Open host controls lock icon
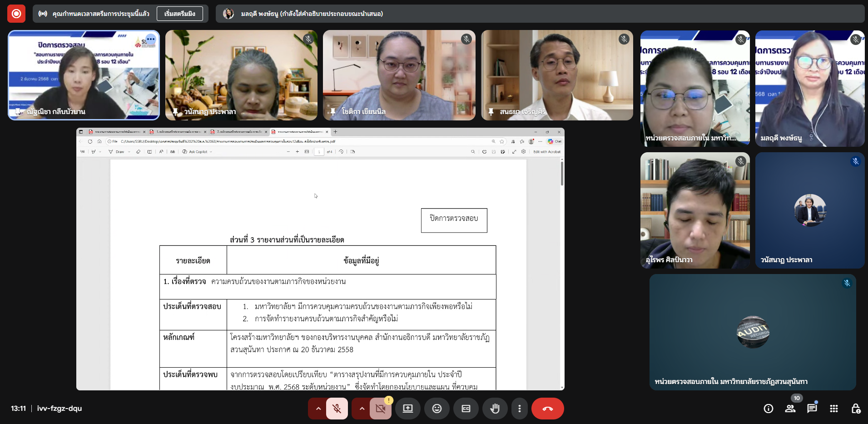Image resolution: width=868 pixels, height=424 pixels. pos(856,409)
